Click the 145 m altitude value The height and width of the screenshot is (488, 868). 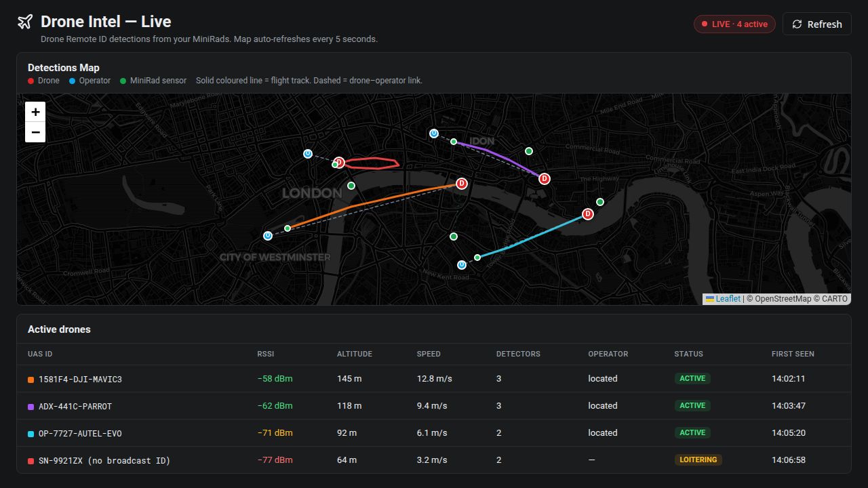(x=349, y=378)
